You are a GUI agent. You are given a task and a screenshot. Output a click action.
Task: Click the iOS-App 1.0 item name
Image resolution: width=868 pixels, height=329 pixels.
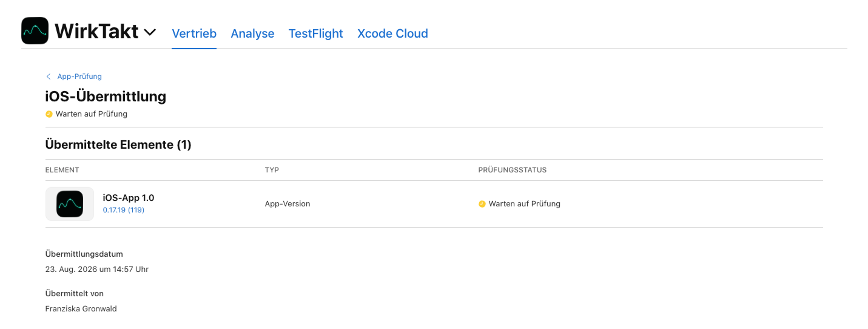(129, 198)
